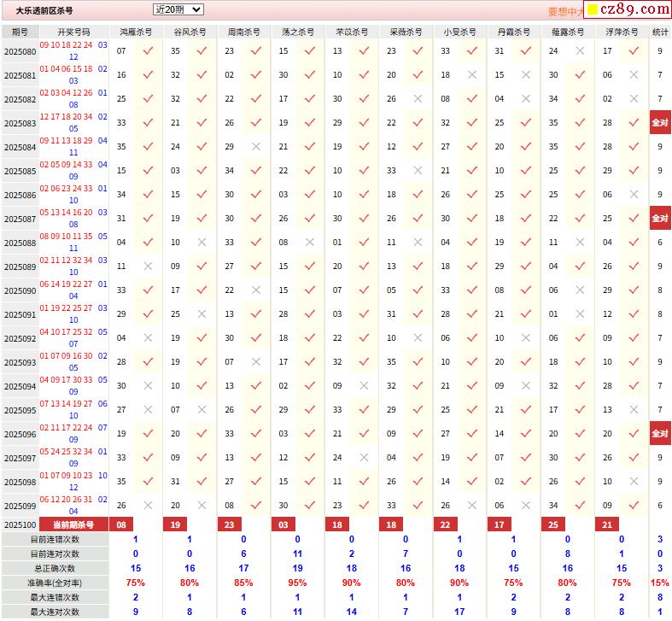Viewport: 672px width, 621px height.
Task: Click the X mark in 采薇杀号 for 2025085
Action: (418, 171)
